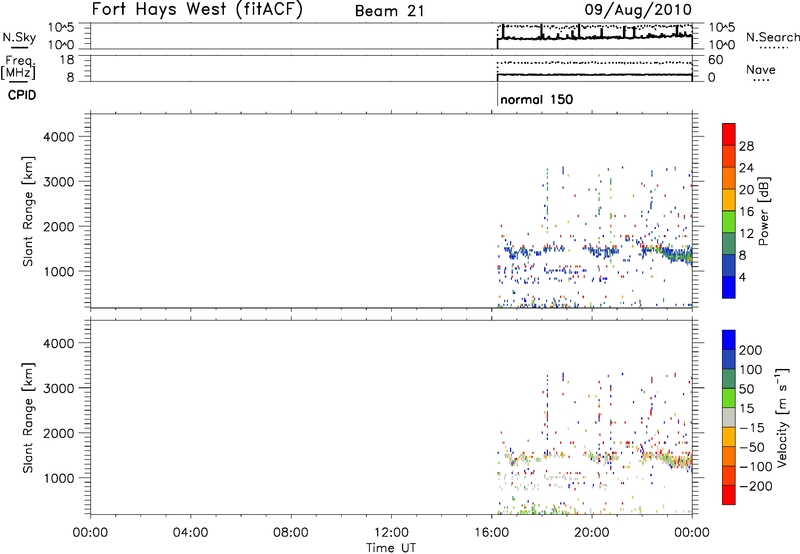Click the '60' Nave axis value
This screenshot has width=800, height=554.
716,60
